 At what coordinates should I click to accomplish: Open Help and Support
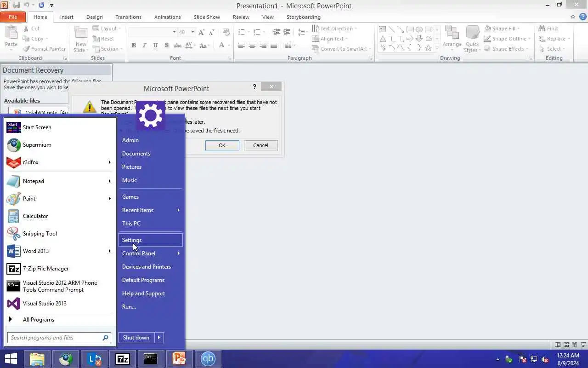click(151, 293)
